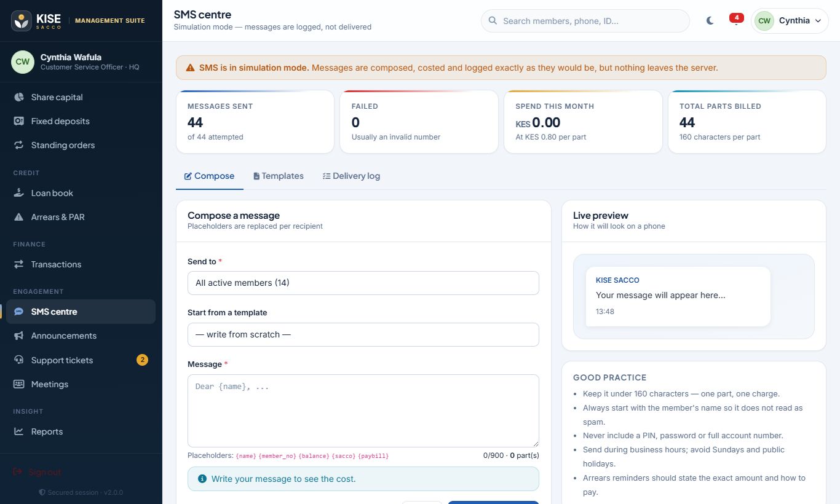The width and height of the screenshot is (840, 504).
Task: Open the Send to recipients dropdown
Action: (363, 283)
